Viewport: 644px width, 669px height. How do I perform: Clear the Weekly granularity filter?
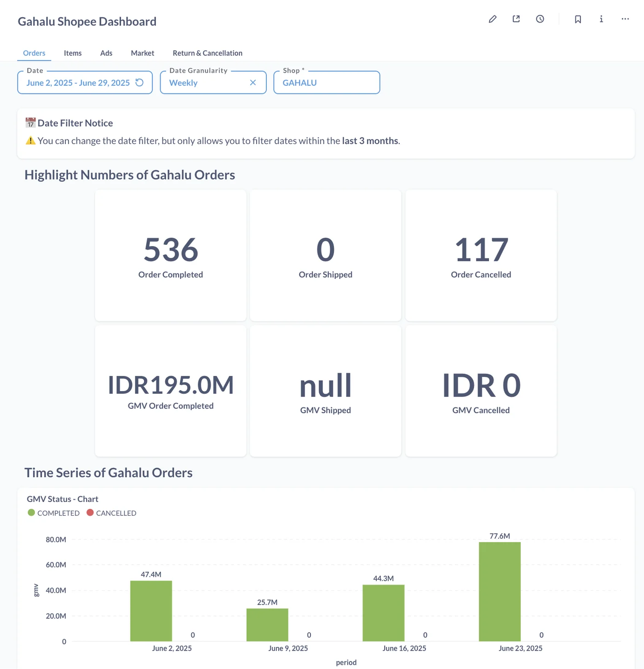253,82
